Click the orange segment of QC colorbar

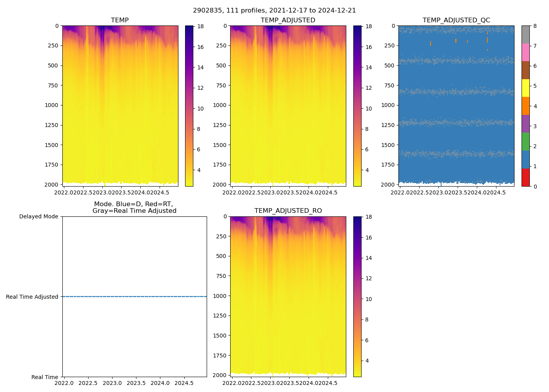525,106
